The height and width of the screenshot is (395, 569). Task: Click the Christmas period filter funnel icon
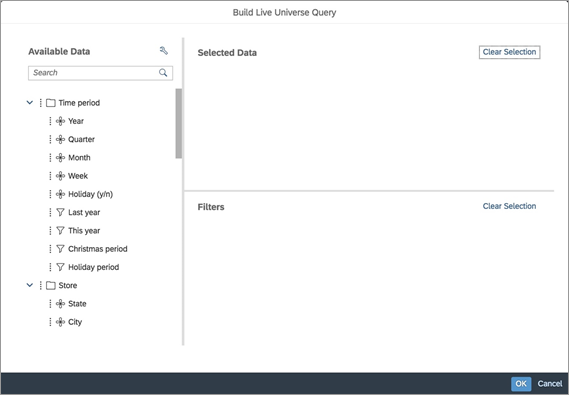point(60,249)
